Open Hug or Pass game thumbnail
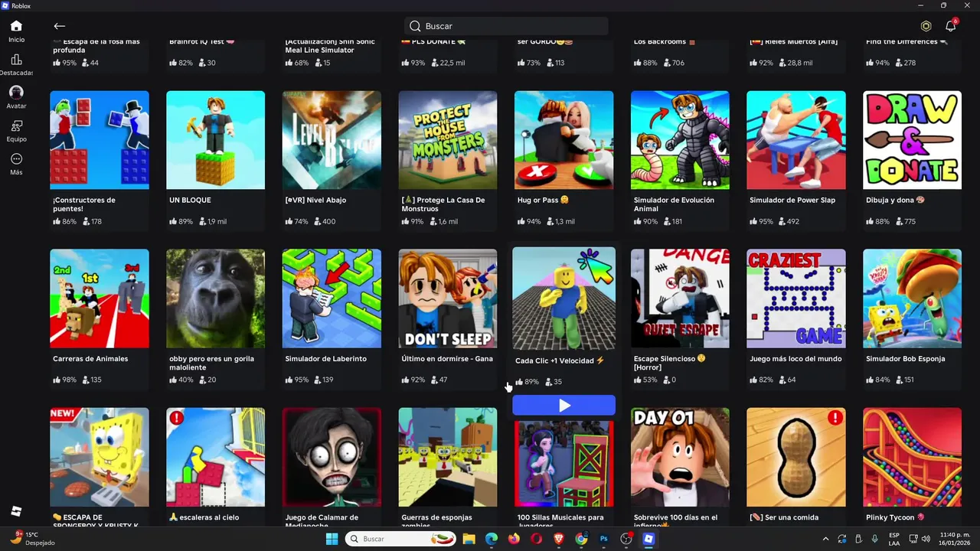This screenshot has width=980, height=551. 563,140
